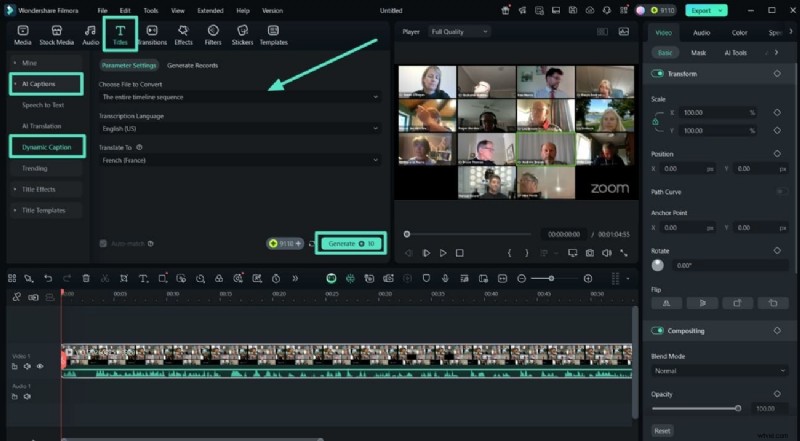The height and width of the screenshot is (441, 800).
Task: Open the Transitions library
Action: 151,35
